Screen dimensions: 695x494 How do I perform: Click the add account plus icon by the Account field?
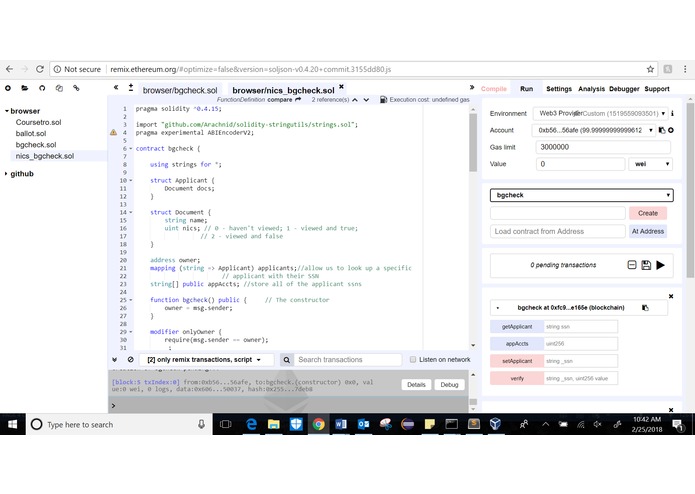(x=671, y=130)
